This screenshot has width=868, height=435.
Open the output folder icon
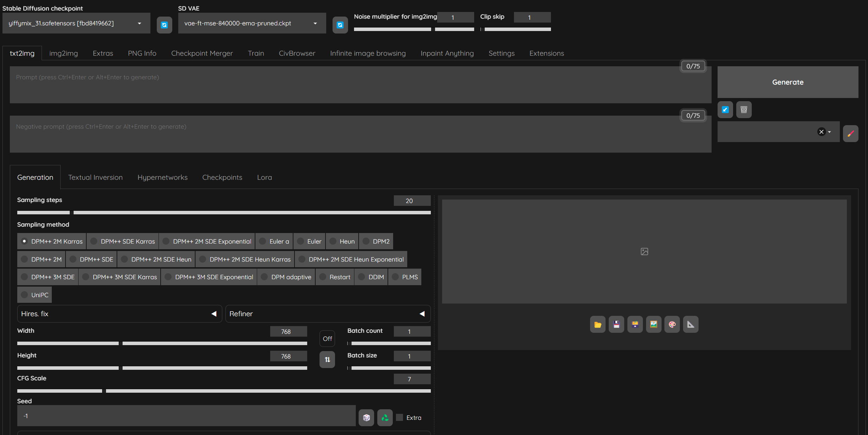click(597, 325)
